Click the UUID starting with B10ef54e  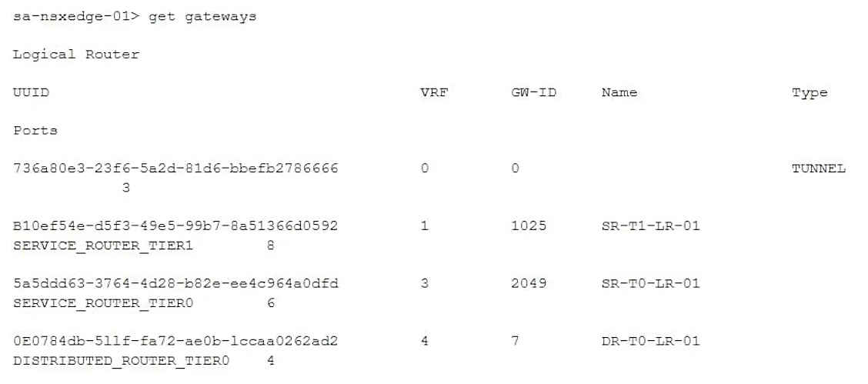coord(175,229)
